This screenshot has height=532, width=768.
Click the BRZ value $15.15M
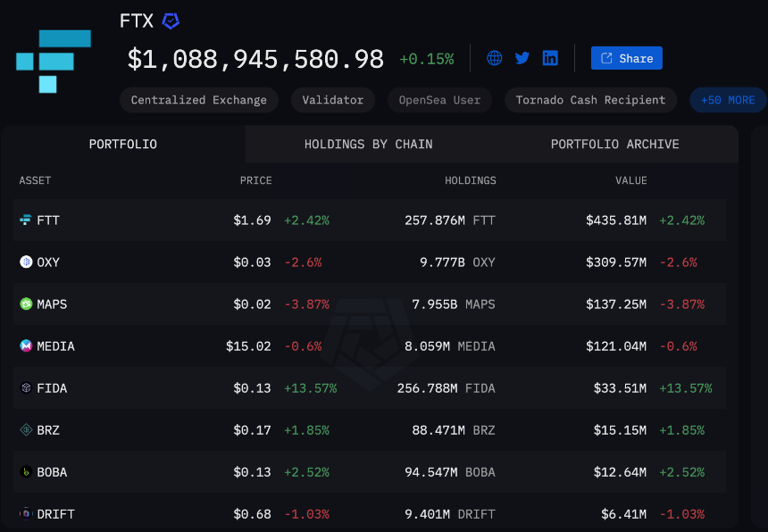coord(620,430)
